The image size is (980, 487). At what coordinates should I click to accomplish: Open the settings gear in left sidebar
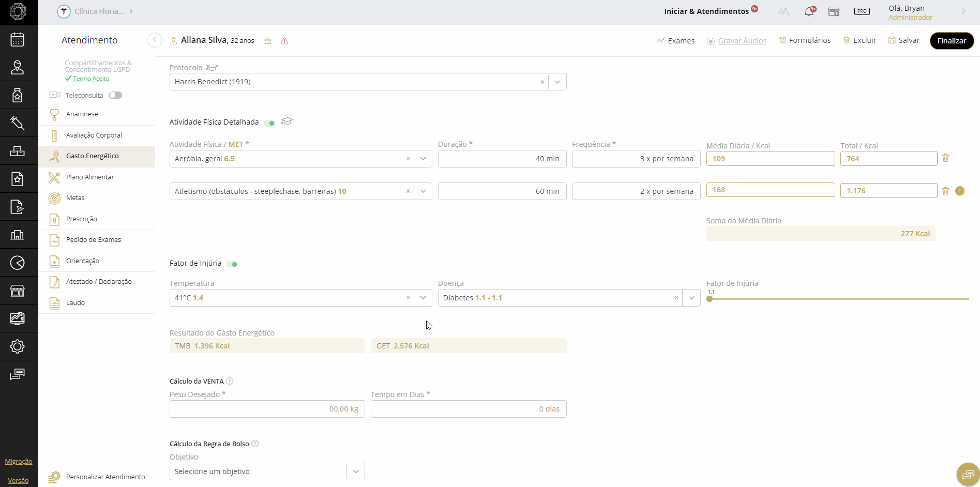(18, 346)
